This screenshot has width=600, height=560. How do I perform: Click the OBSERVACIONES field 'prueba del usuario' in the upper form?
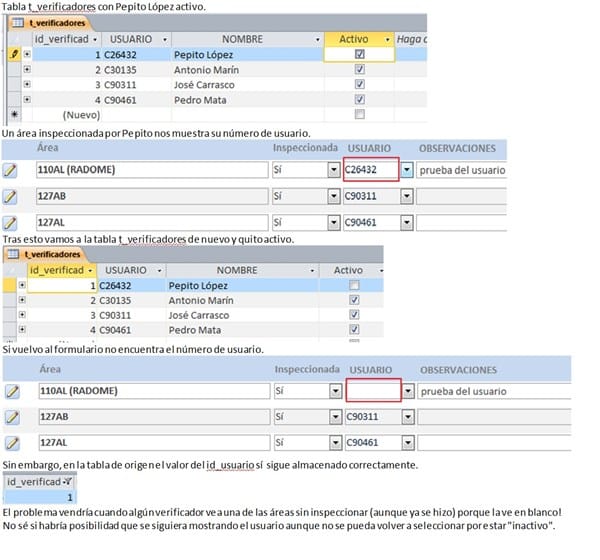[461, 170]
